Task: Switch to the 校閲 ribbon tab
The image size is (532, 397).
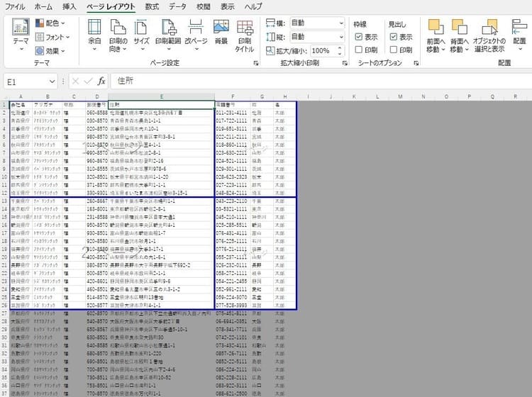Action: tap(204, 6)
